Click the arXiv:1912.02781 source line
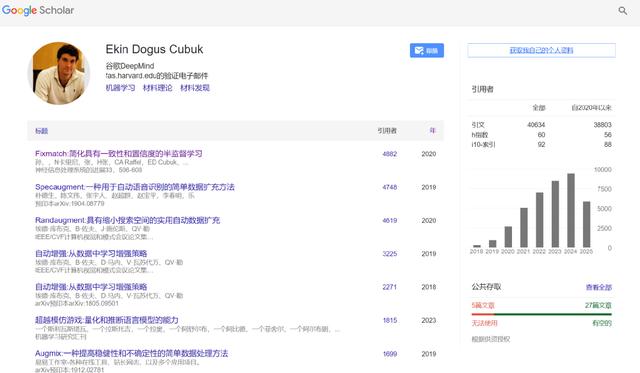 [69, 370]
